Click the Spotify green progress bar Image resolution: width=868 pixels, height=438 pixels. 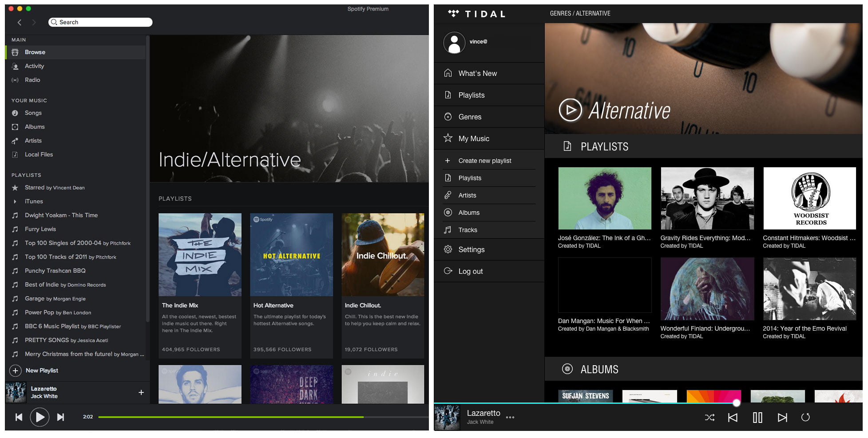tap(231, 417)
